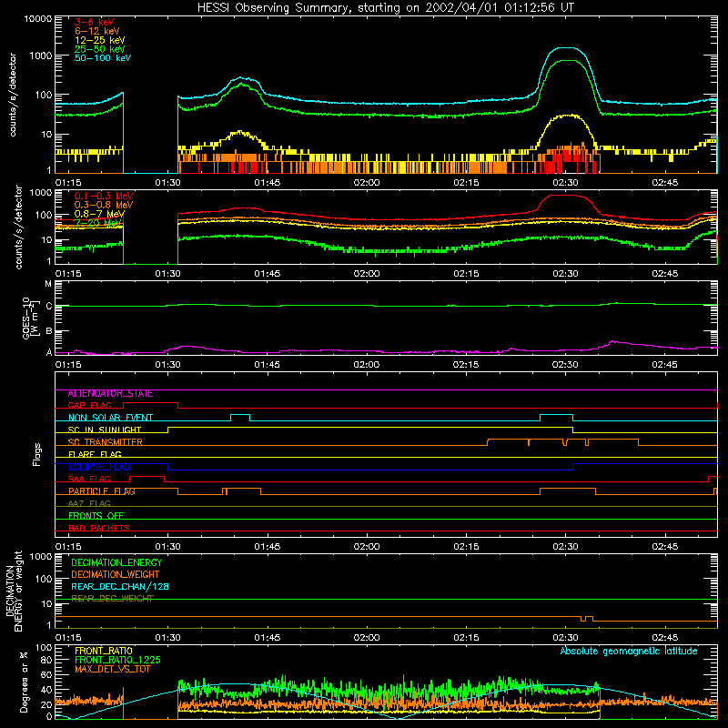The width and height of the screenshot is (728, 728).
Task: Click the 0.3-0.8 MeV legend label
Action: (104, 205)
